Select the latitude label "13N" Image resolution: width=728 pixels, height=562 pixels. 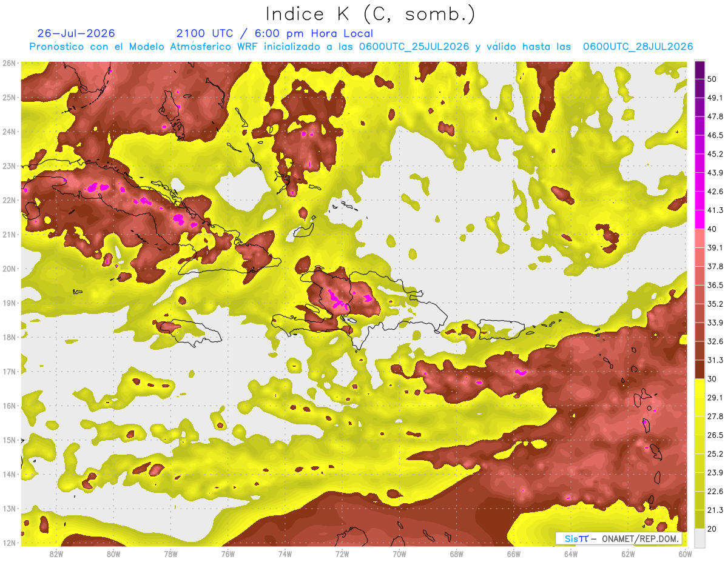(x=9, y=509)
